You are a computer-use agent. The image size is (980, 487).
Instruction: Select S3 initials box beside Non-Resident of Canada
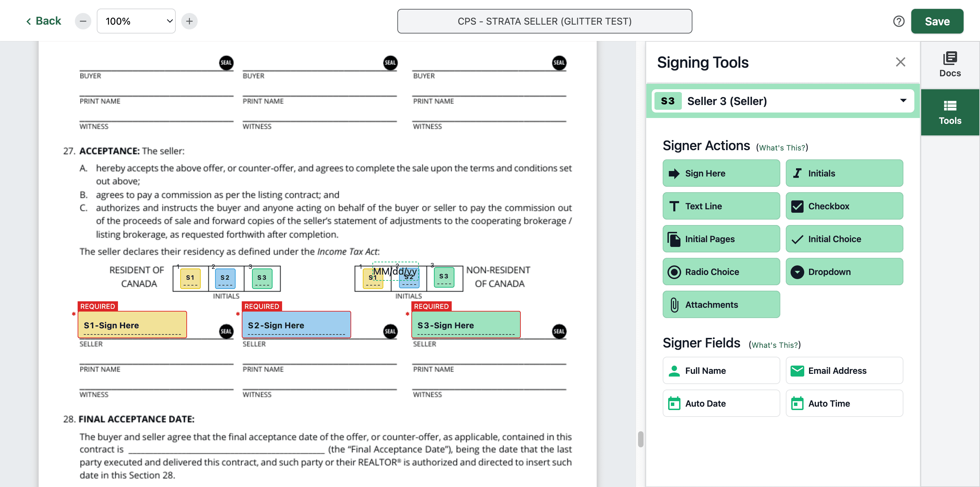(x=443, y=277)
